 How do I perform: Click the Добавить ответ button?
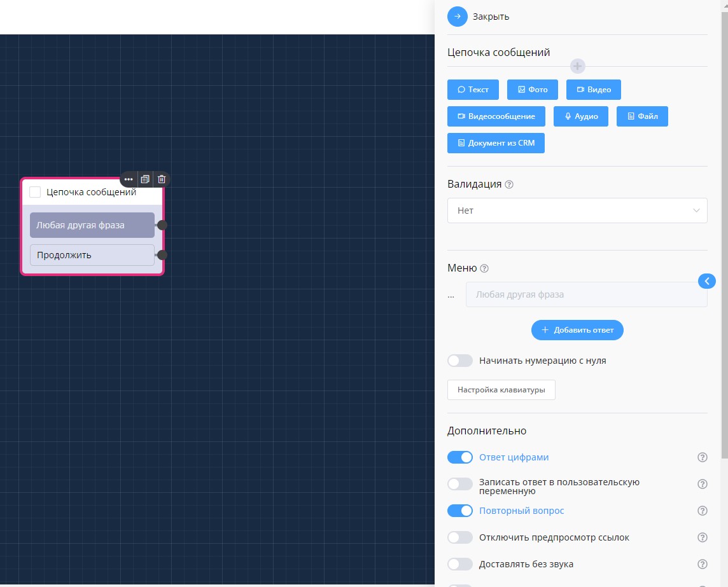tap(577, 330)
